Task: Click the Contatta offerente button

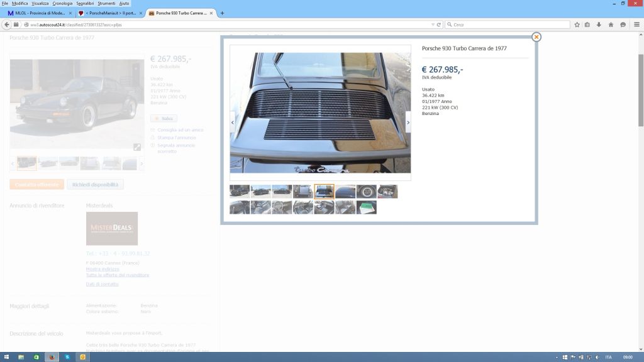Action: click(x=37, y=184)
